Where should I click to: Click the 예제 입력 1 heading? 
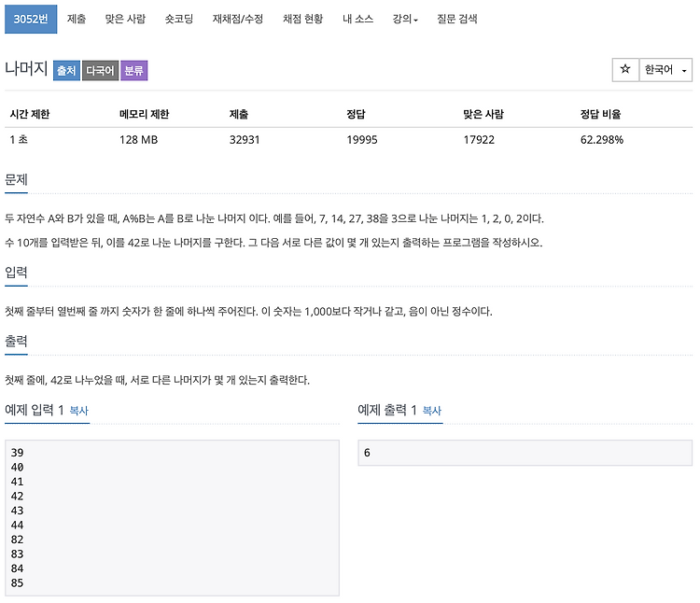pos(35,410)
